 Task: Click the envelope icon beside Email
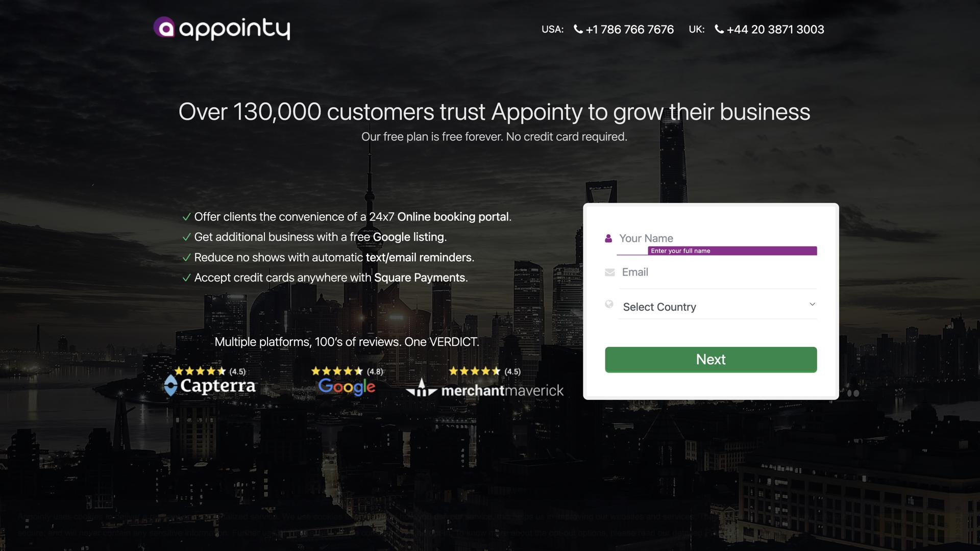tap(609, 272)
